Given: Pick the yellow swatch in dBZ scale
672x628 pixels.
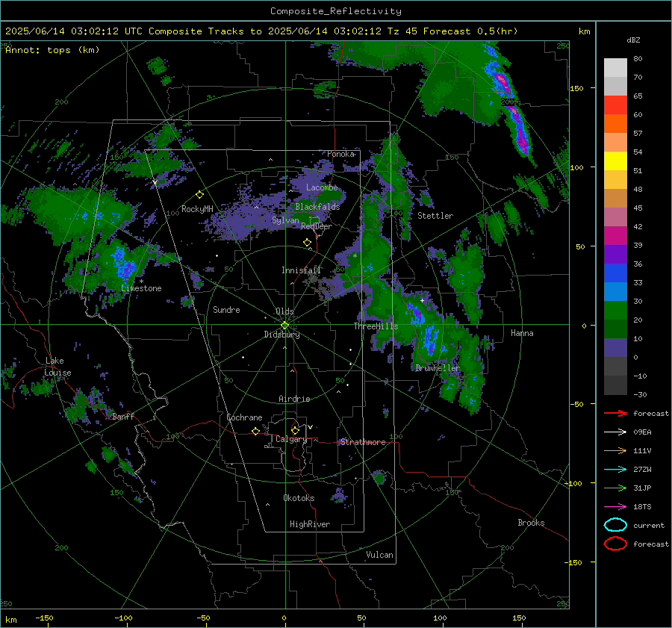Looking at the screenshot, I should (x=615, y=161).
